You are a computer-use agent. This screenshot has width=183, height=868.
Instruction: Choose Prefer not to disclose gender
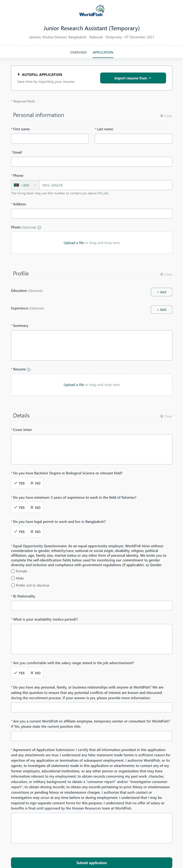[13, 585]
